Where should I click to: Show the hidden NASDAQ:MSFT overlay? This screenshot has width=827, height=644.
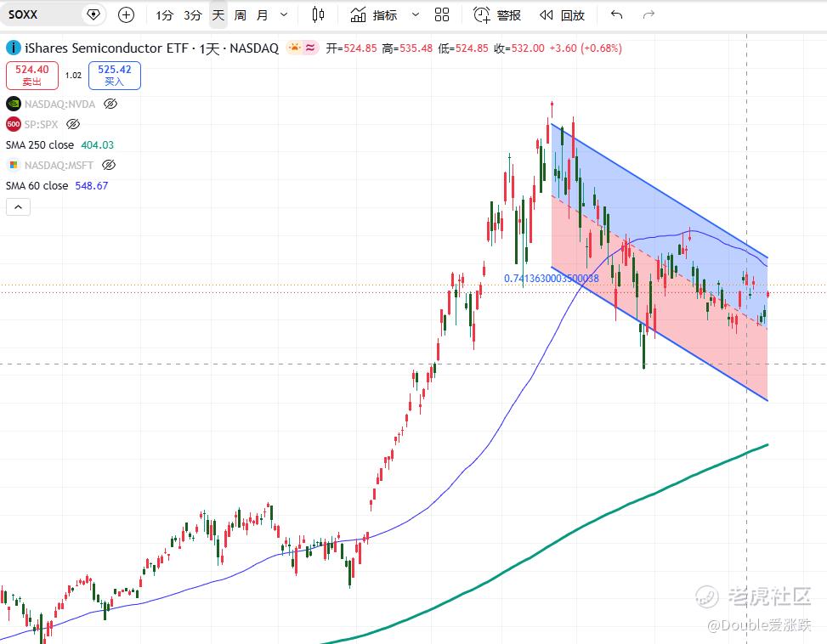(x=109, y=165)
